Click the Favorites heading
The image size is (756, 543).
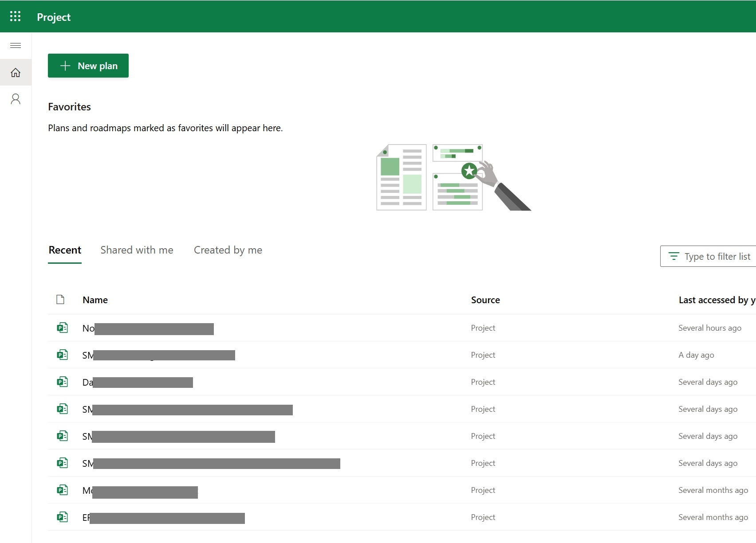pyautogui.click(x=69, y=107)
